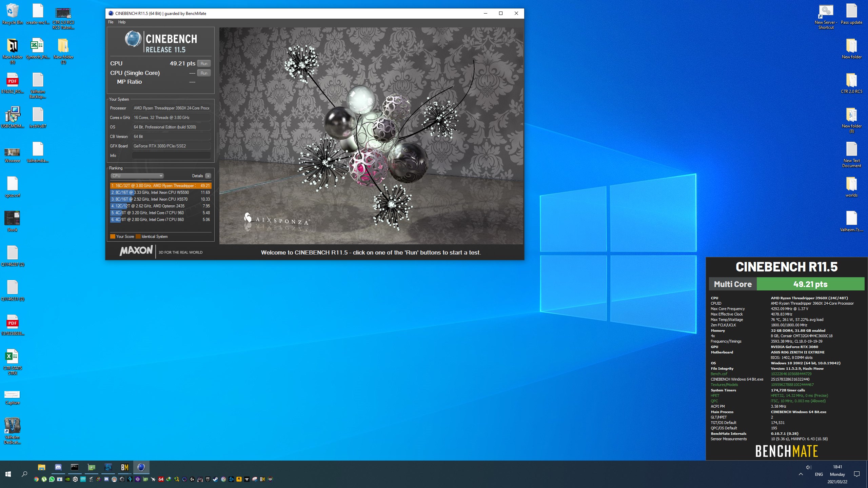868x488 pixels.
Task: Expand the Ranking CPU dropdown
Action: point(137,176)
